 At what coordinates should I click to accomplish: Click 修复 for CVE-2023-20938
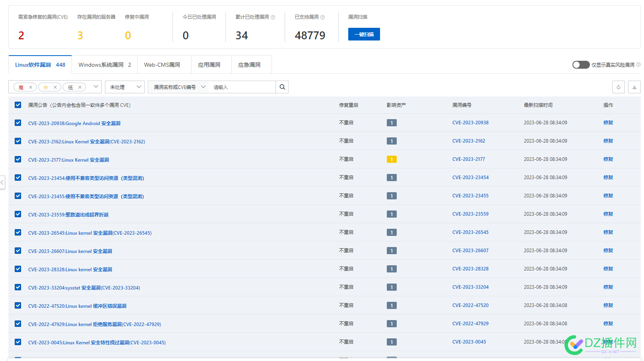tap(608, 123)
